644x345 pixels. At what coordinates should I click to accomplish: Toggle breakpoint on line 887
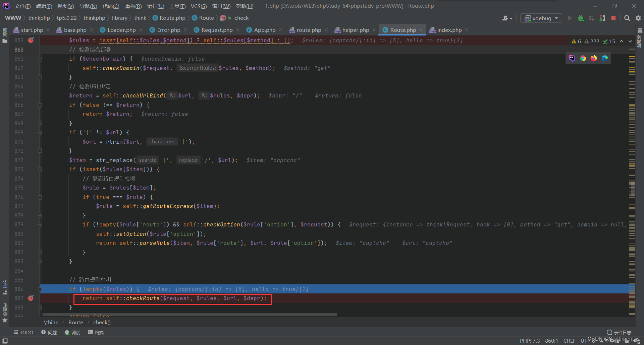pyautogui.click(x=31, y=298)
